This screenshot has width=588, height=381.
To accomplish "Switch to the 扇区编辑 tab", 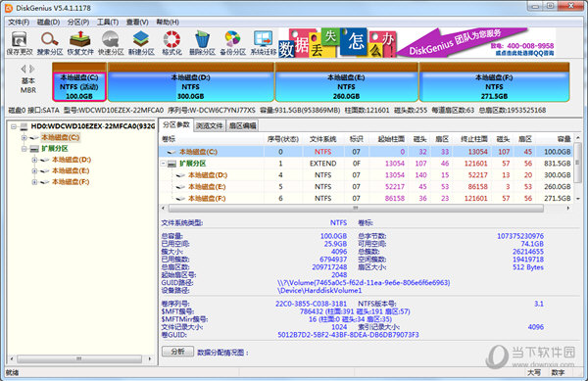I will 242,126.
